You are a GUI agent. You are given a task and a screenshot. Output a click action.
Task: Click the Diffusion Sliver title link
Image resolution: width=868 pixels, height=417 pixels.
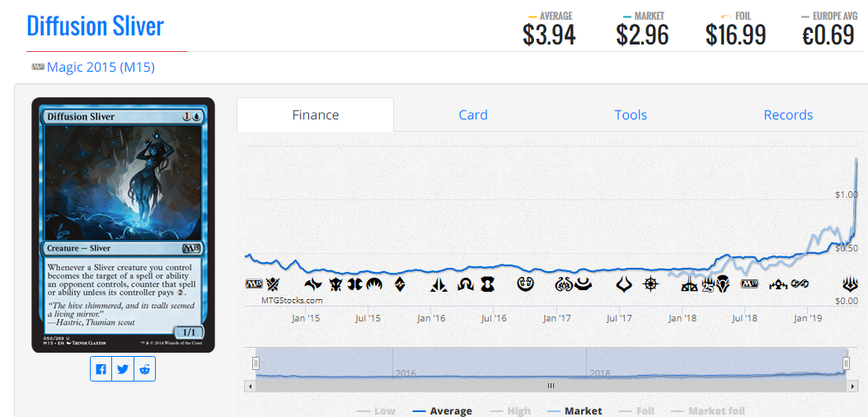tap(96, 26)
